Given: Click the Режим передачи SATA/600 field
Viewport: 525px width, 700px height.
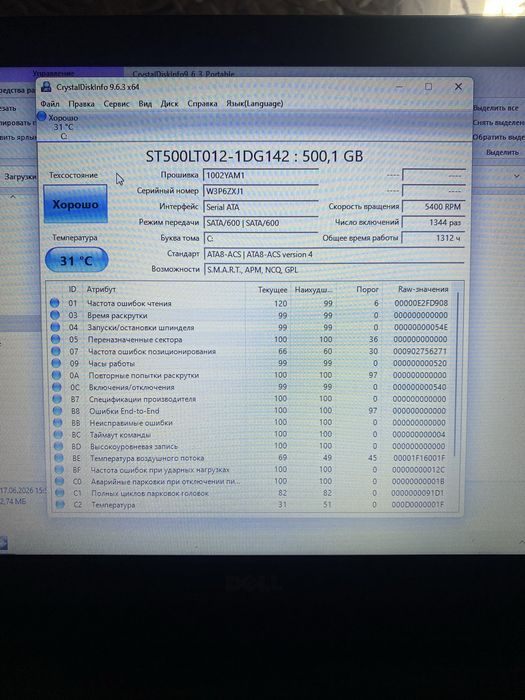Looking at the screenshot, I should click(261, 223).
